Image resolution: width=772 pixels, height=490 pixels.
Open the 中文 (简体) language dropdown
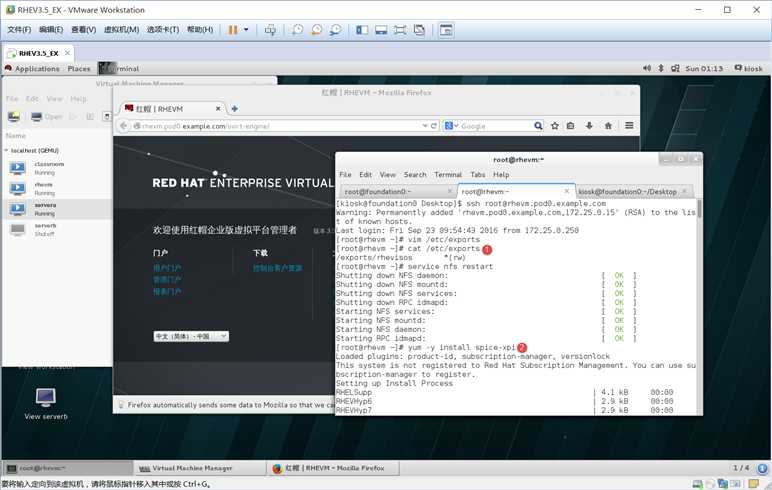click(191, 336)
